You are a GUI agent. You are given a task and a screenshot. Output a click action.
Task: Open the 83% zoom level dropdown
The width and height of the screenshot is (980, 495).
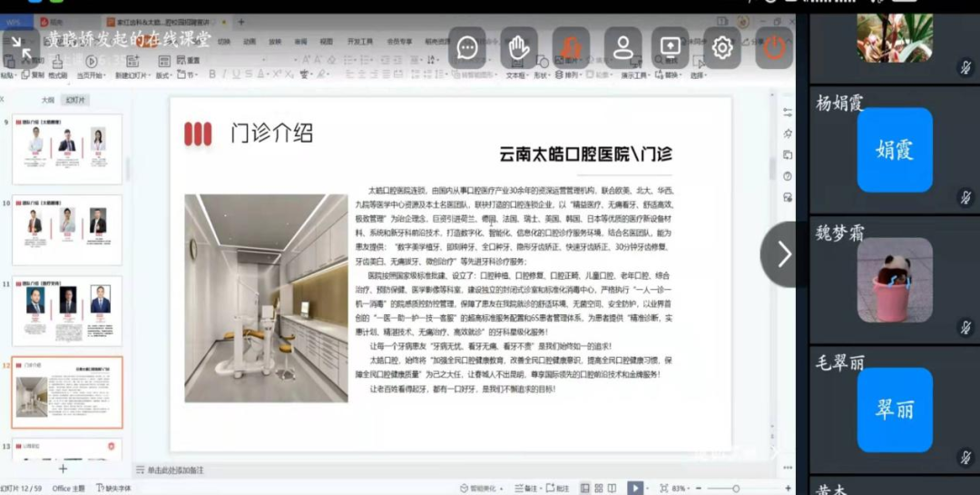(x=681, y=488)
